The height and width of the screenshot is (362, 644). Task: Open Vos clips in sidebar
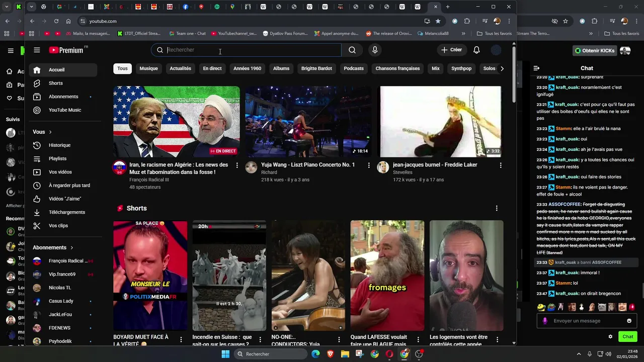(x=63, y=226)
